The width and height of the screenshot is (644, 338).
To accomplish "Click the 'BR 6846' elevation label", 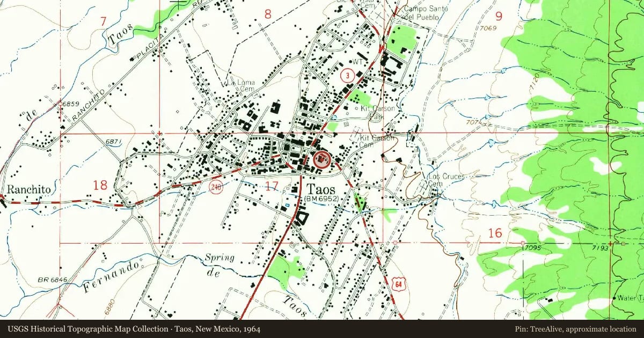I will tap(52, 280).
